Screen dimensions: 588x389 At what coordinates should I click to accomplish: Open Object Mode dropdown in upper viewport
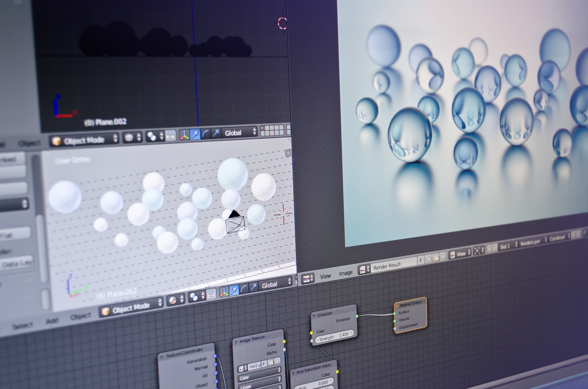click(x=84, y=140)
